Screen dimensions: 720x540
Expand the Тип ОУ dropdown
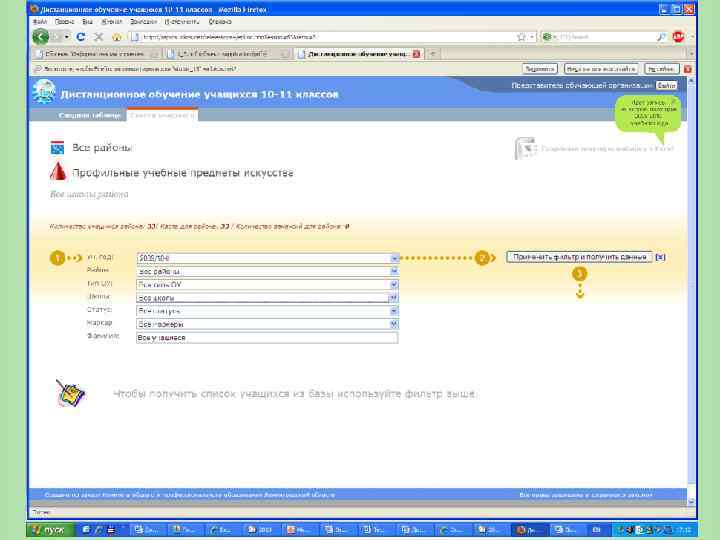tap(394, 285)
